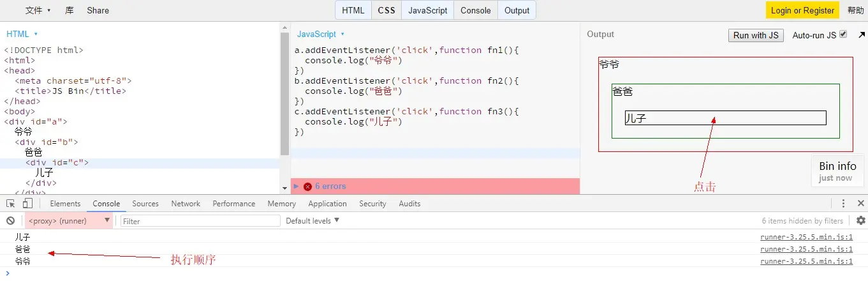Open the JavaScript panel dropdown arrow
Image resolution: width=868 pixels, height=281 pixels.
click(x=342, y=34)
